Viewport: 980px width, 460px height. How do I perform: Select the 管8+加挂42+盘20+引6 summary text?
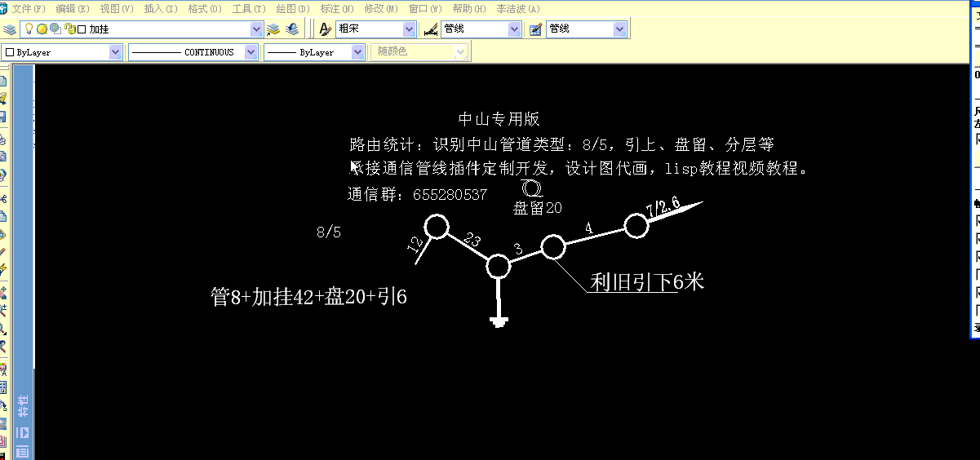point(308,296)
